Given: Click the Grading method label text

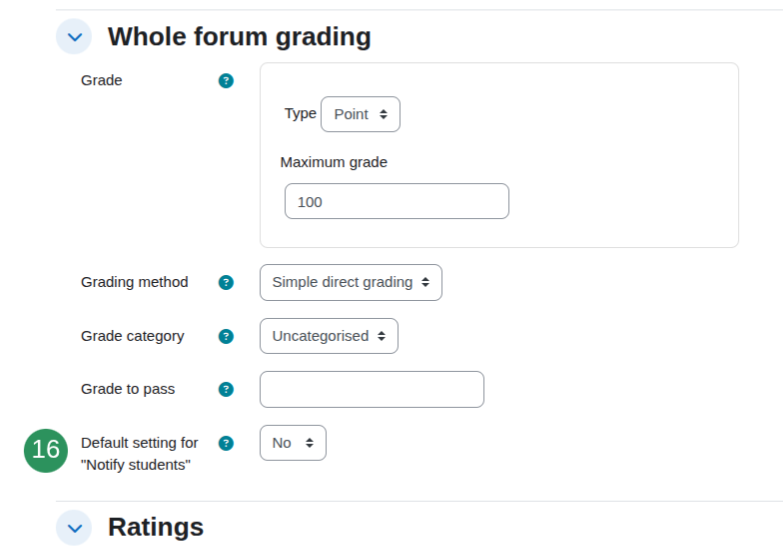Looking at the screenshot, I should coord(134,282).
